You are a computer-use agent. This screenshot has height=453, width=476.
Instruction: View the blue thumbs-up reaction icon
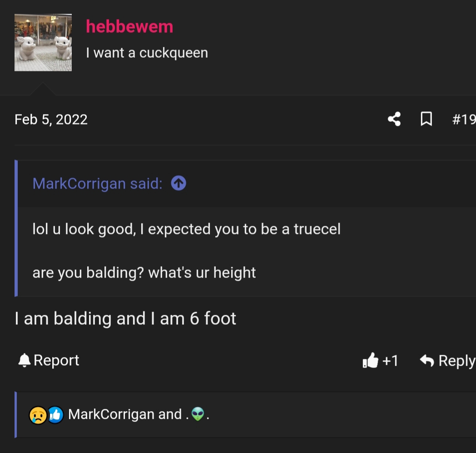(x=55, y=415)
